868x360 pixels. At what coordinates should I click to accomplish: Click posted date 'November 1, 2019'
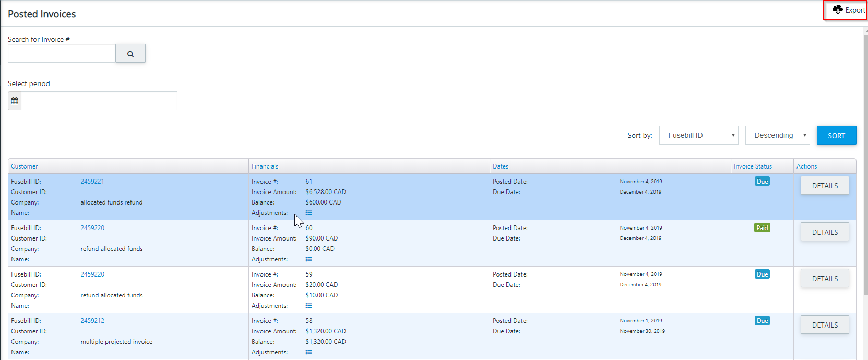pyautogui.click(x=641, y=321)
